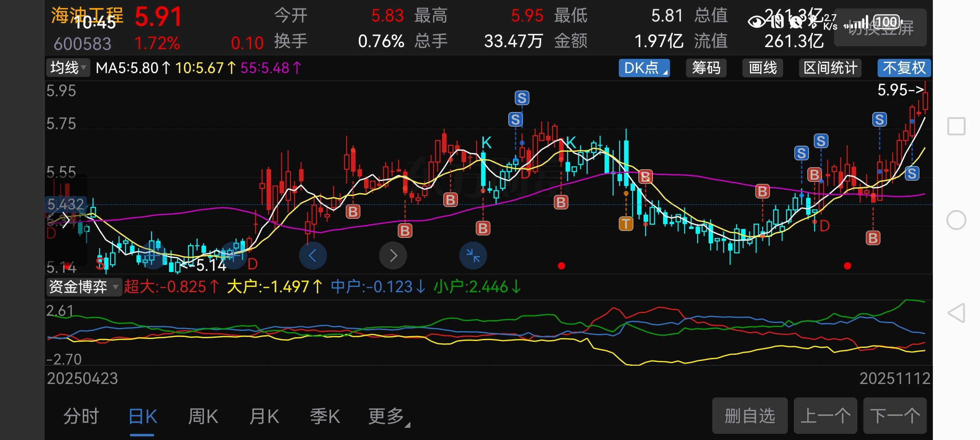Tap the red dot marker below chart
Screen dimensions: 980x440
point(561,266)
